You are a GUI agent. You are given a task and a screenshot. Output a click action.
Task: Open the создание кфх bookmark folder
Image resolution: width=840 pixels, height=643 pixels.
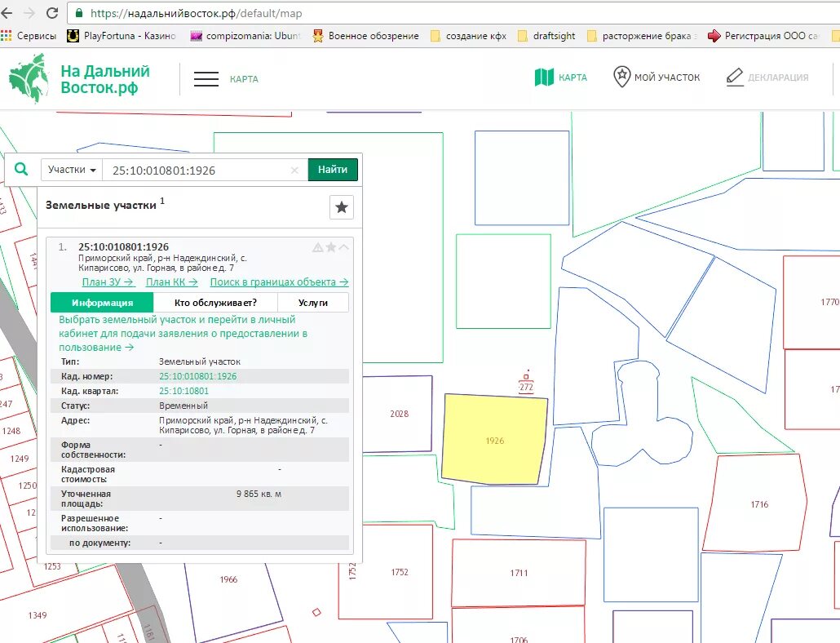pos(469,36)
